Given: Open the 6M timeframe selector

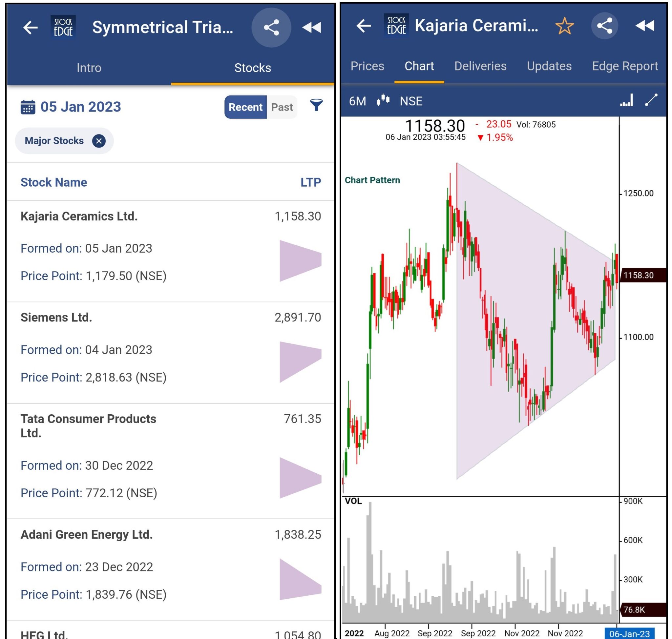Looking at the screenshot, I should coord(357,101).
